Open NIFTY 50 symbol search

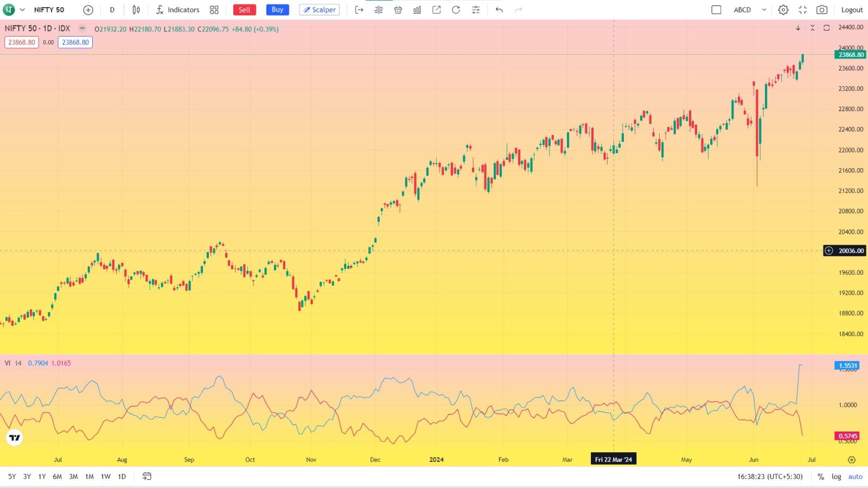pyautogui.click(x=49, y=10)
